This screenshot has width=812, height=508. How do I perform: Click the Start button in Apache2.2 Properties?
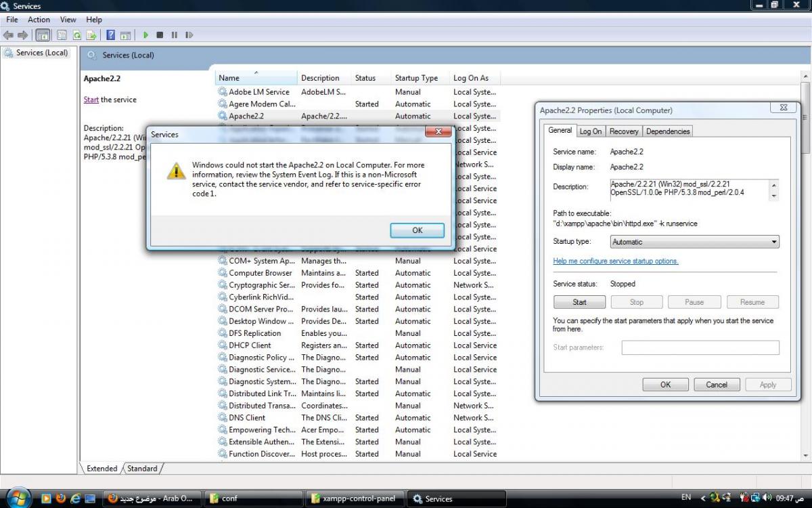pyautogui.click(x=579, y=302)
